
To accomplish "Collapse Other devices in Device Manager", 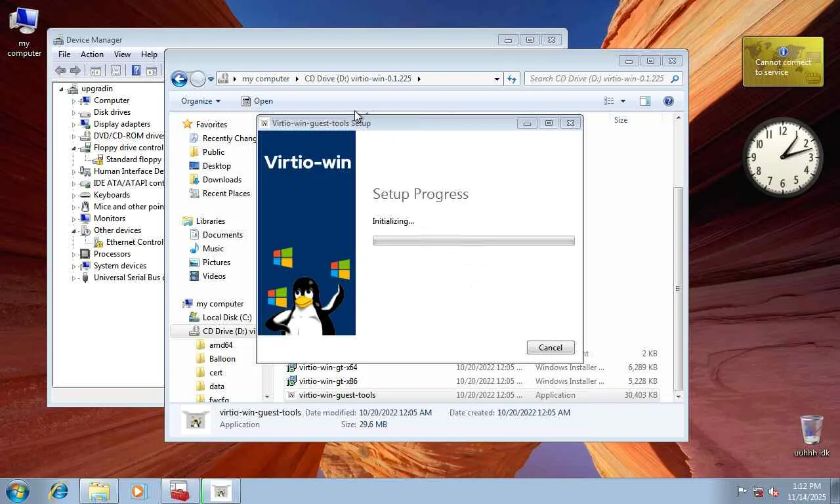I will coord(74,231).
